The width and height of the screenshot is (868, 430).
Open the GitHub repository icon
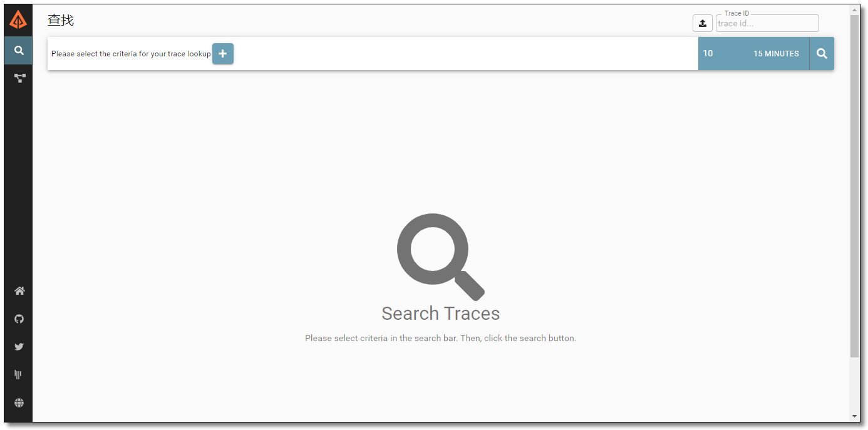click(x=19, y=319)
